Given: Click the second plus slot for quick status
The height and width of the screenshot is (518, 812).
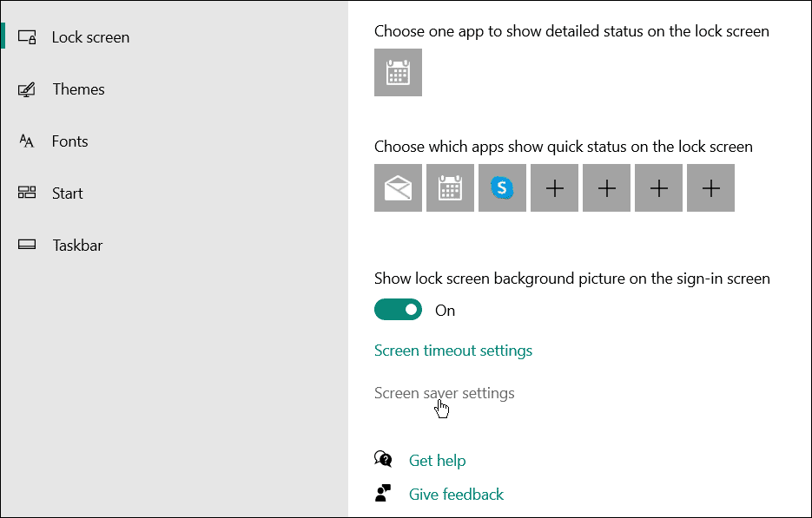Looking at the screenshot, I should (606, 187).
